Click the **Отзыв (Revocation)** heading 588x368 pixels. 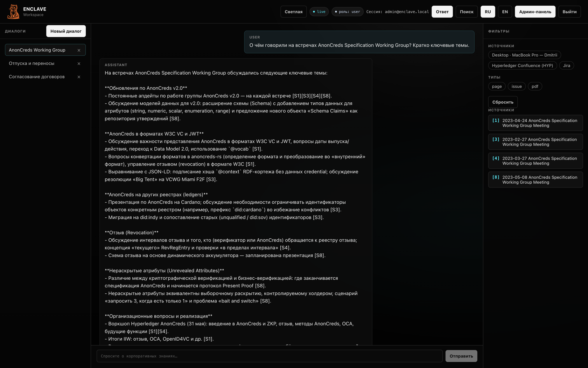click(132, 233)
